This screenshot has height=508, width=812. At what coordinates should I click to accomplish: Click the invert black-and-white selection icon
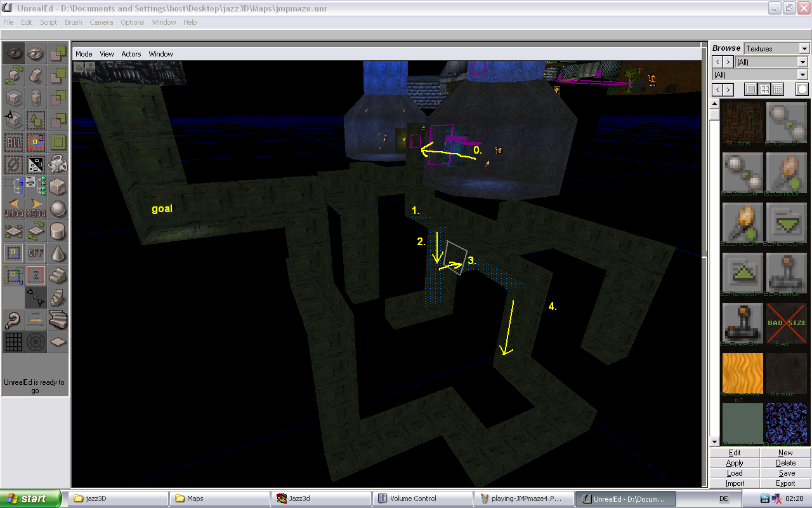(36, 165)
